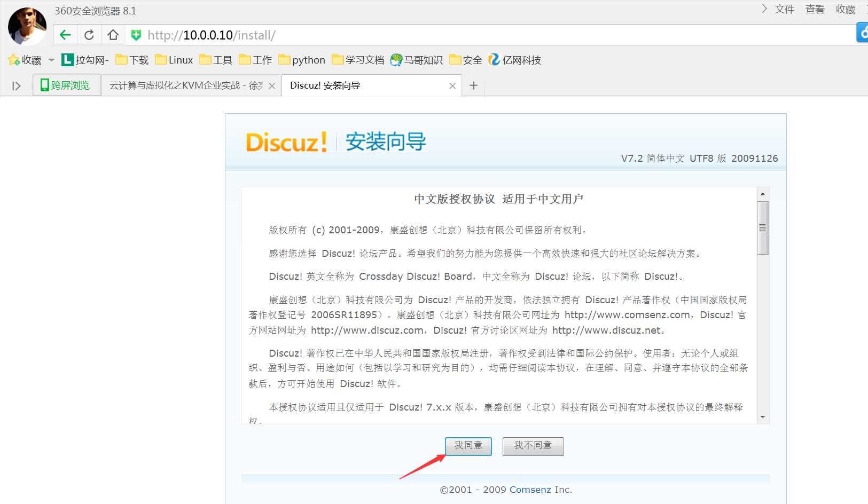
Task: Expand the 收藏 favorites dropdown arrow
Action: tap(51, 60)
